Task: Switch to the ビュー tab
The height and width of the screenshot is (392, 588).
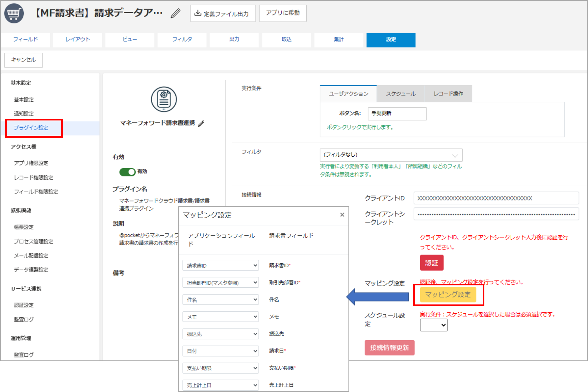Action: (x=130, y=40)
